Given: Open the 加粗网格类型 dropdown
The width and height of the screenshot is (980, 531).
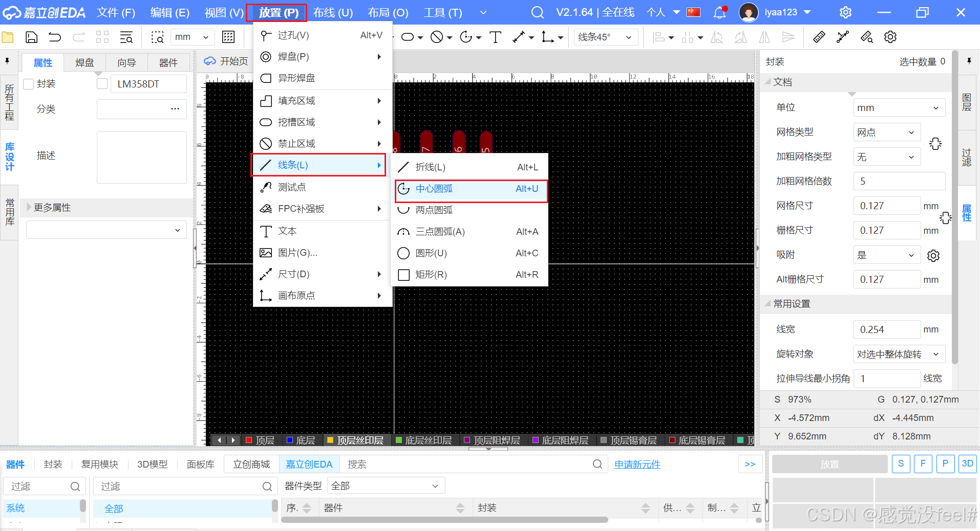Looking at the screenshot, I should pyautogui.click(x=887, y=157).
